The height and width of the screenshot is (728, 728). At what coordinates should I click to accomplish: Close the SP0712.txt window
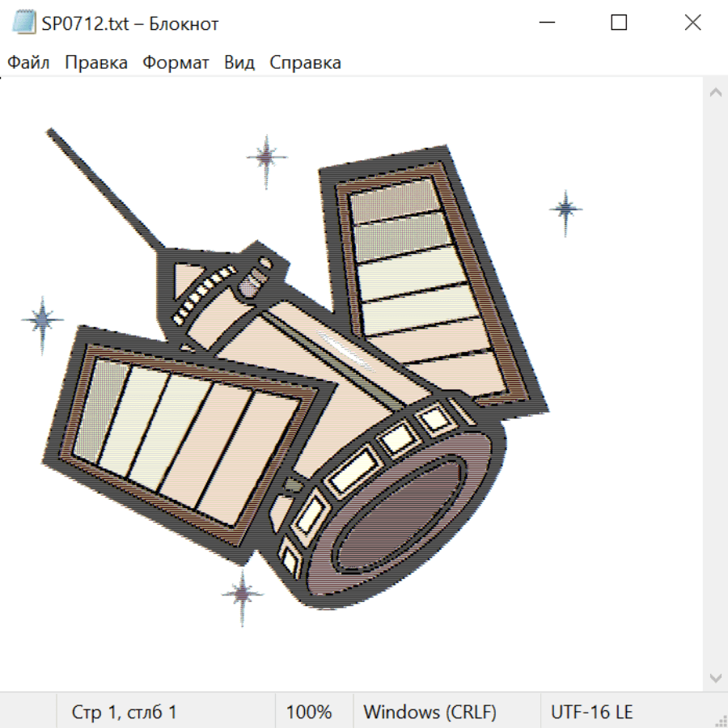point(692,23)
